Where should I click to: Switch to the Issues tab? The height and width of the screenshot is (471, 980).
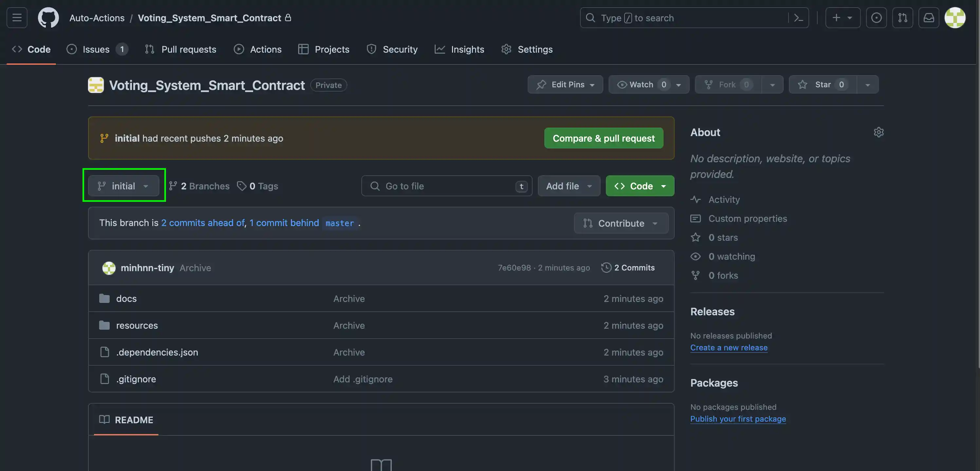click(x=96, y=49)
